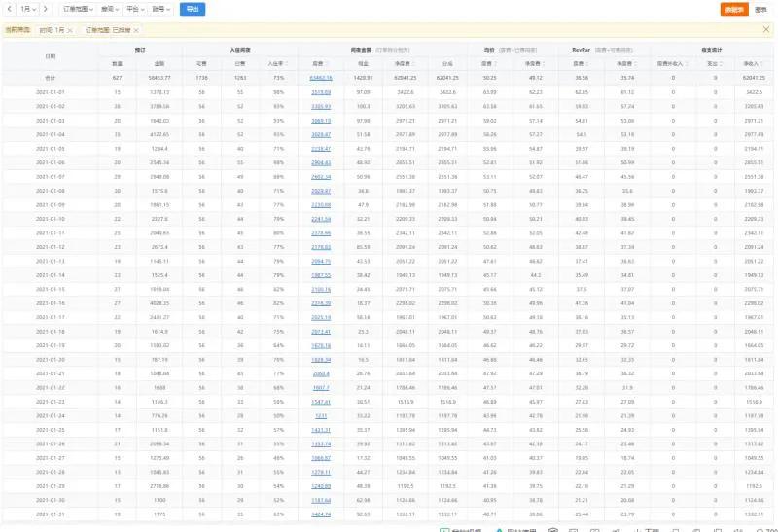
Task: Open the total row room fee link
Action: [x=321, y=78]
